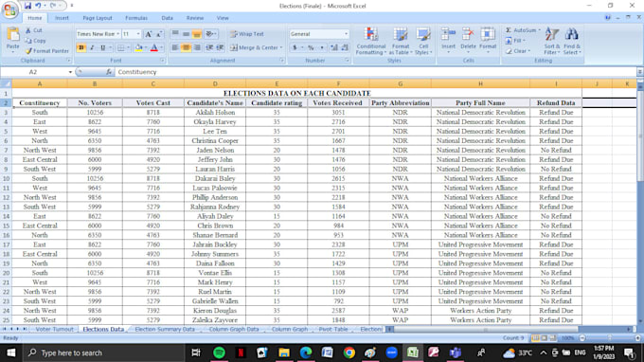The width and height of the screenshot is (644, 362).
Task: Open Clear dropdown in Editing group
Action: [x=518, y=51]
